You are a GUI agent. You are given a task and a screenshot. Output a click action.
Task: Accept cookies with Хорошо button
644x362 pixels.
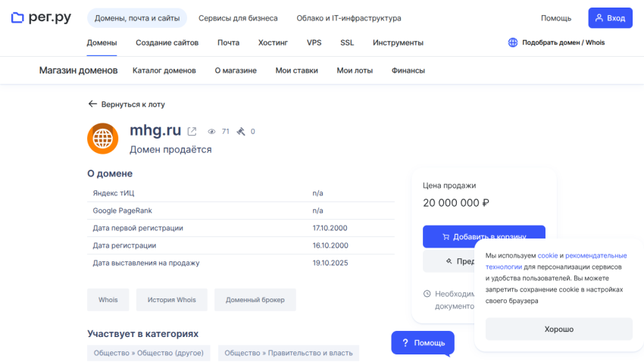[x=559, y=329]
